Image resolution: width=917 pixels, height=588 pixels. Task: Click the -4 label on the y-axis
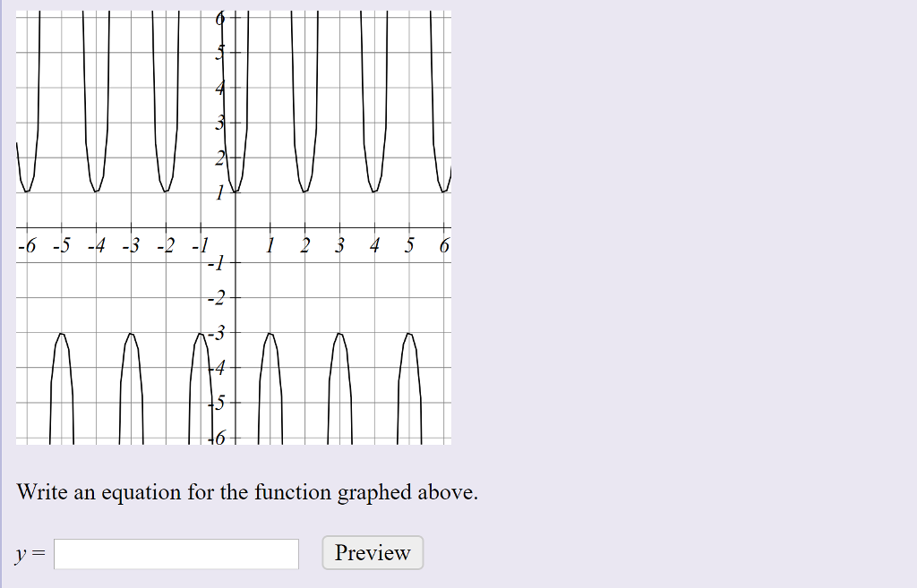[x=215, y=367]
